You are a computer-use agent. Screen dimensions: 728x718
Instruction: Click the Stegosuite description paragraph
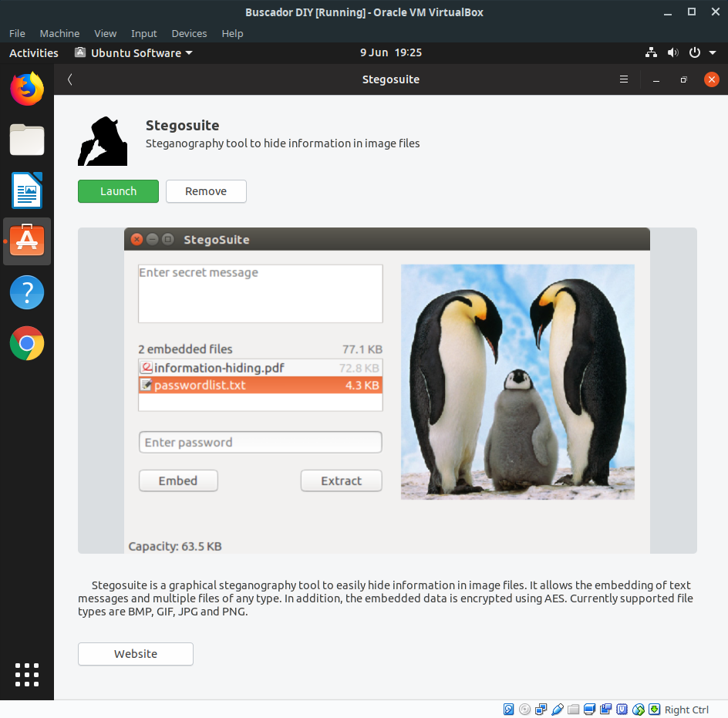(x=386, y=598)
